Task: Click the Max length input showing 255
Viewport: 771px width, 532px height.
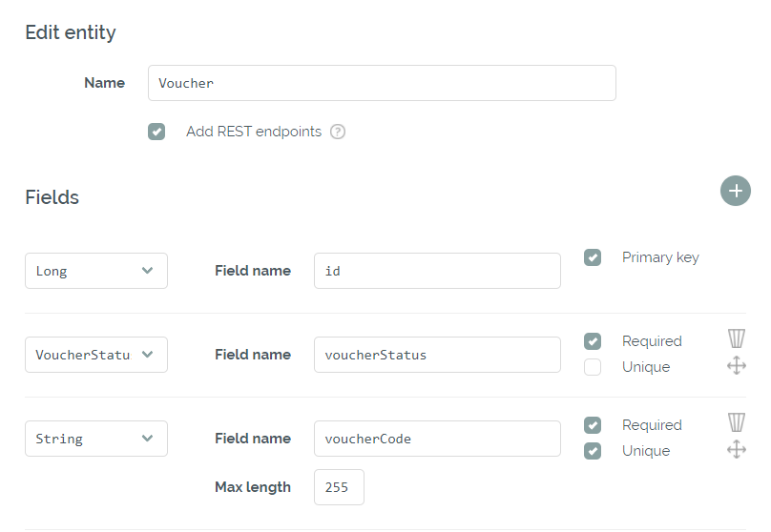Action: coord(339,487)
